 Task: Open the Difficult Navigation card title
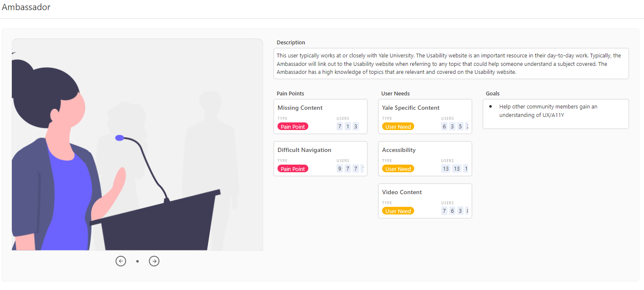pyautogui.click(x=304, y=150)
